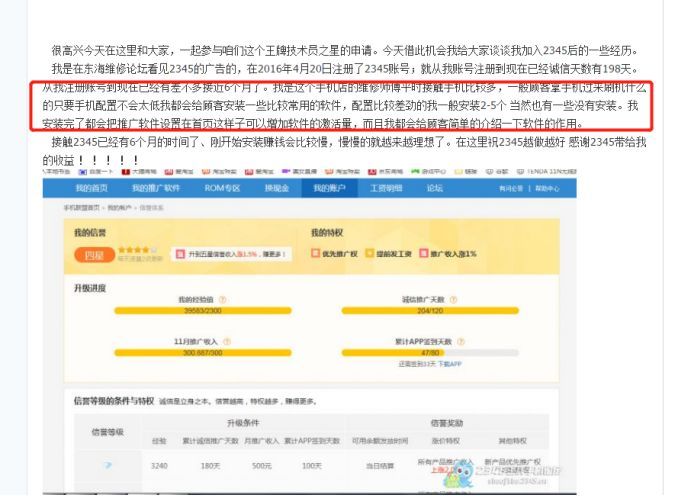Click the 下载APP link
The width and height of the screenshot is (692, 496).
pos(450,364)
